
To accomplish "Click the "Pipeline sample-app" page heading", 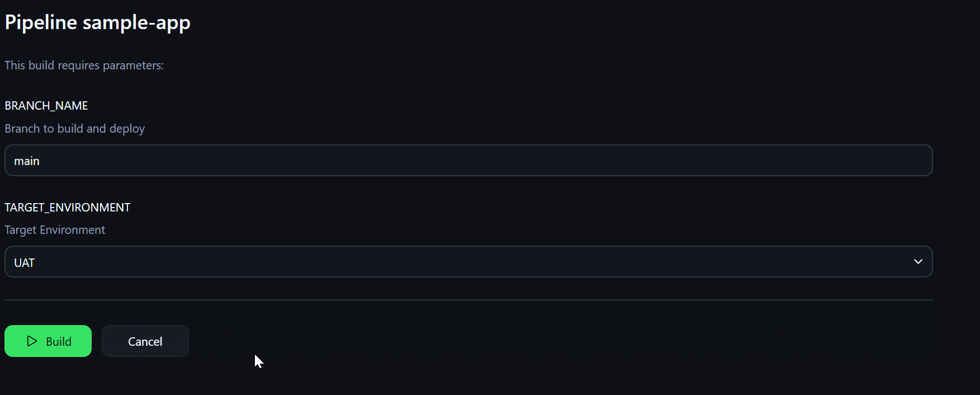I will [x=98, y=22].
